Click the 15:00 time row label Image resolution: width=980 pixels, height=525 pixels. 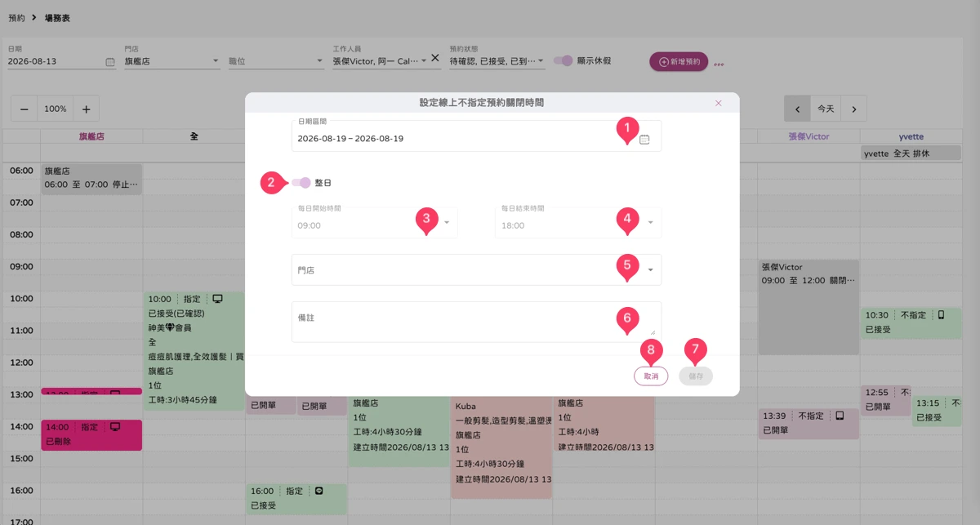21,459
